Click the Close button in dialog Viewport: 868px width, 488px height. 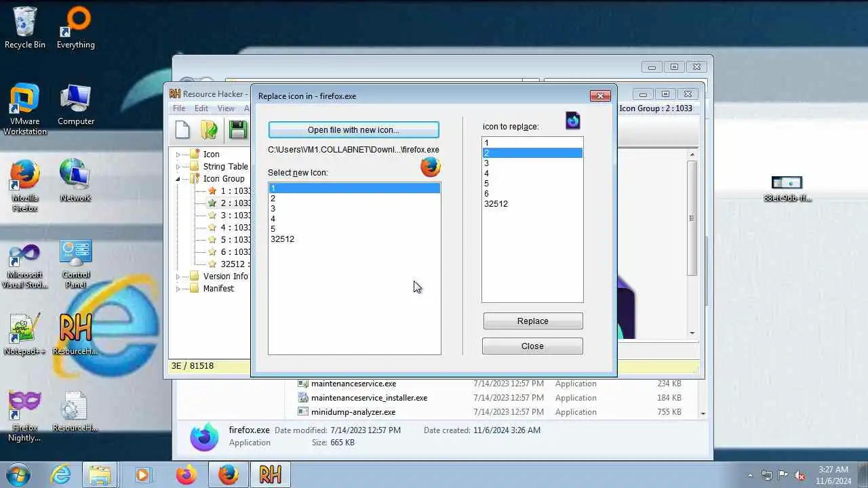(x=532, y=346)
